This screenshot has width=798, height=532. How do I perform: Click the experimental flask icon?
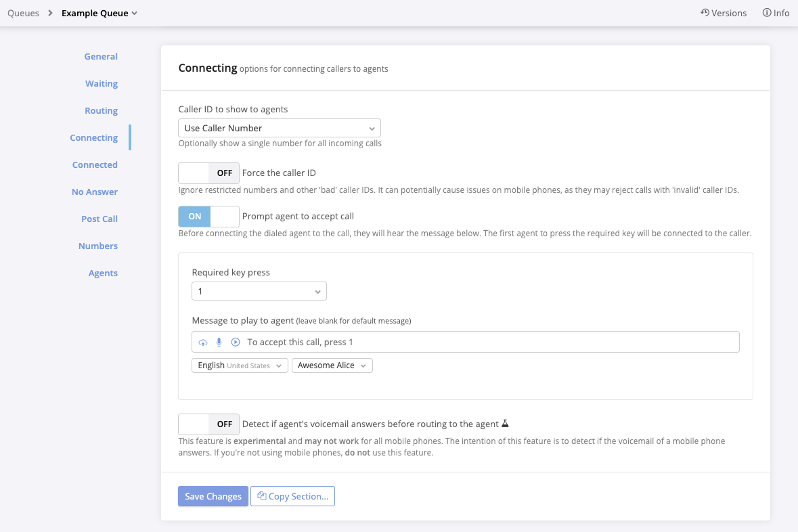[x=505, y=424]
